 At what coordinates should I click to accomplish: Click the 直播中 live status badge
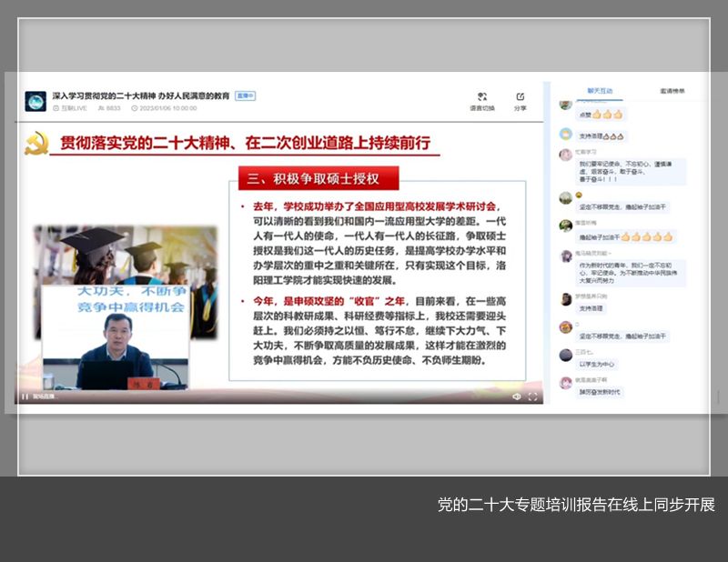coord(245,95)
